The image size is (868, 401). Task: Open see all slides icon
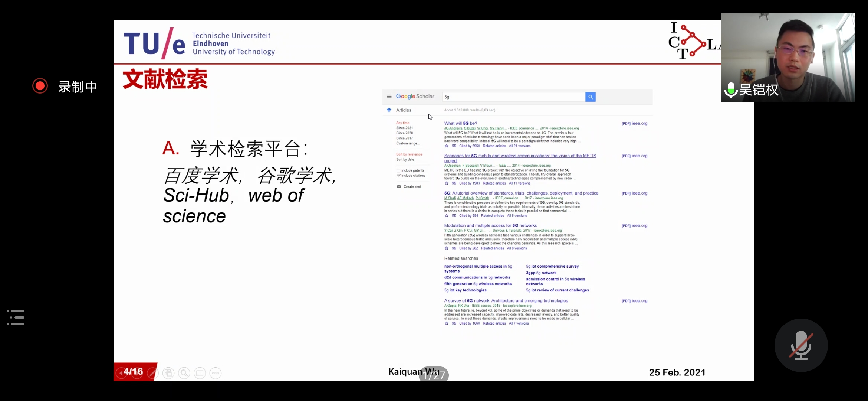coord(168,373)
